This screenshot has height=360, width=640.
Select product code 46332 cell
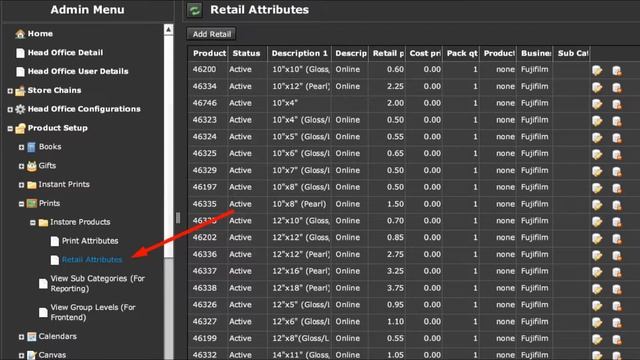[208, 354]
